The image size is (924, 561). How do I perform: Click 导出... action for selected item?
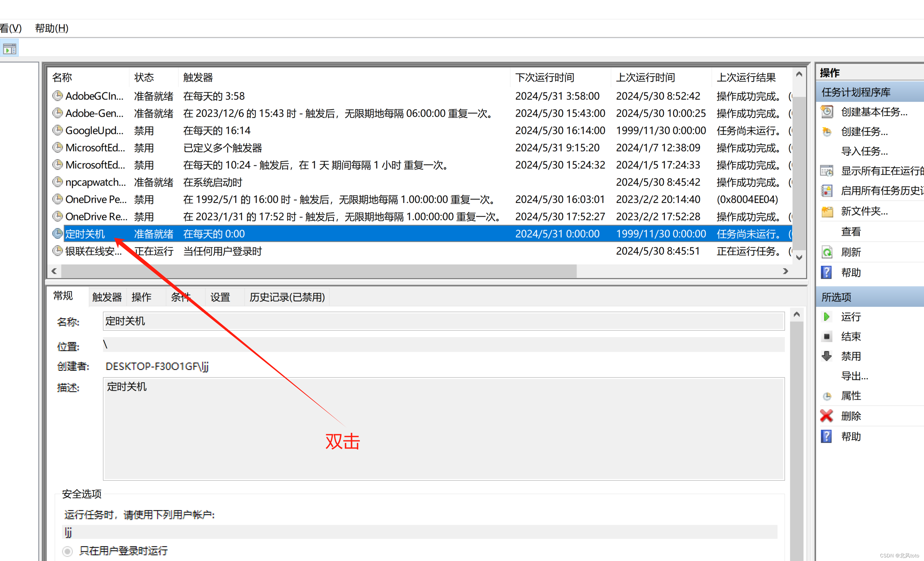coord(855,376)
